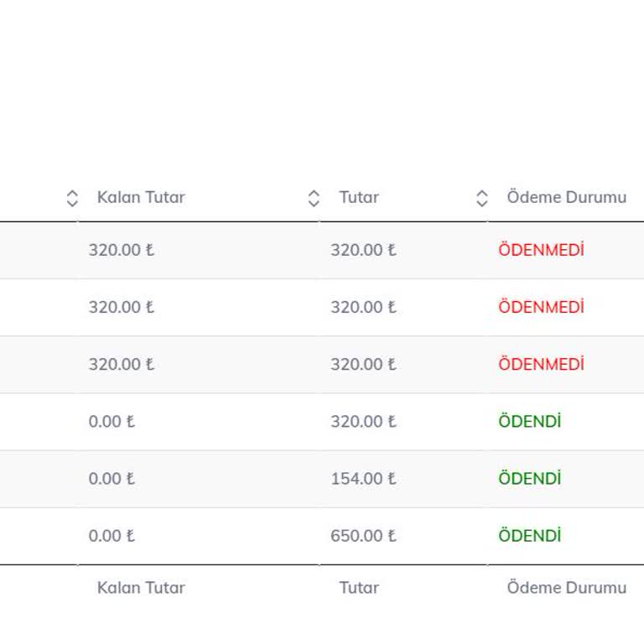Select first row's 320.00 ₺ Kalan Tutar cell

122,250
